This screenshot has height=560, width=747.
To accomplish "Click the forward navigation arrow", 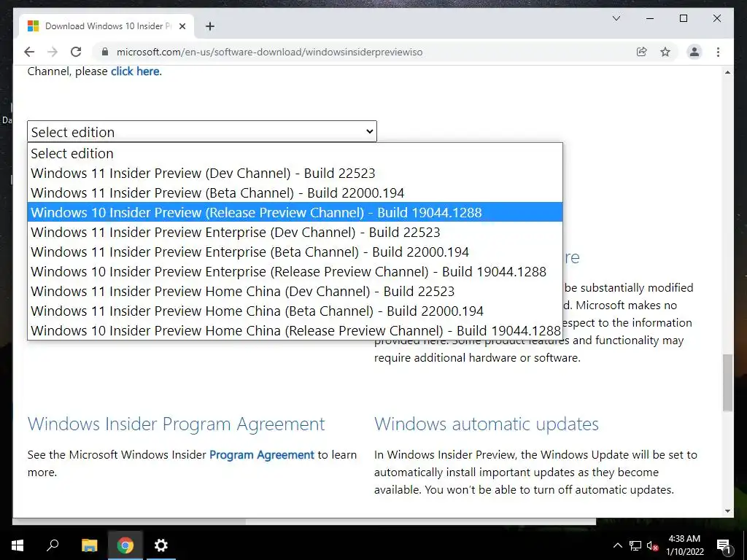I will point(53,52).
